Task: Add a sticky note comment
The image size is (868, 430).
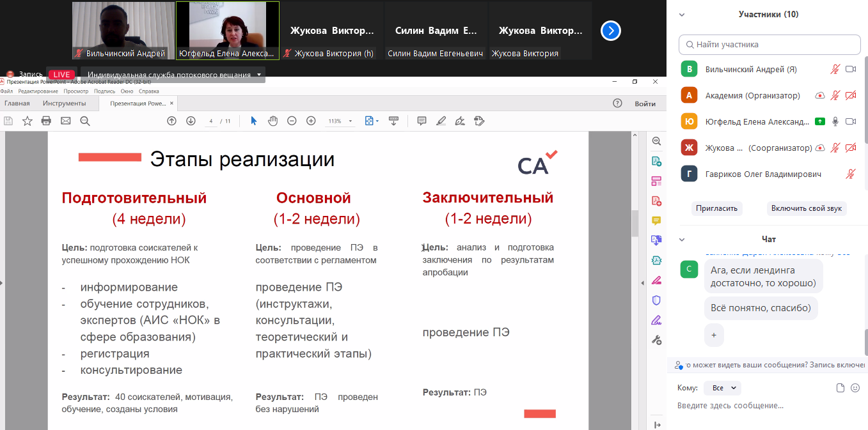Action: 422,121
